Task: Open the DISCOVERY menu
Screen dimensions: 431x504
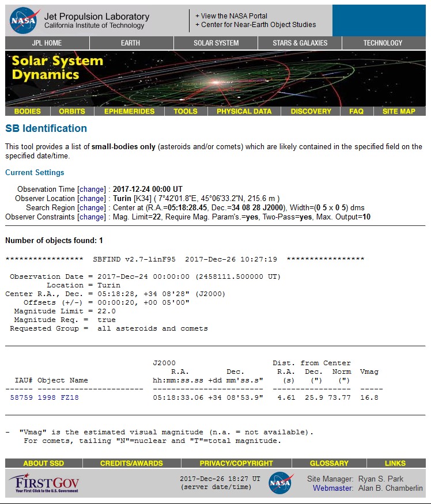Action: pos(311,111)
